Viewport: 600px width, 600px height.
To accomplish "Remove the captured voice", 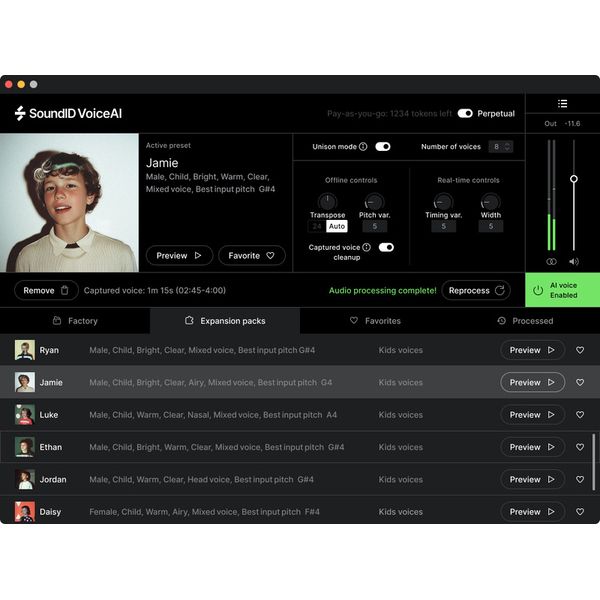I will (46, 290).
